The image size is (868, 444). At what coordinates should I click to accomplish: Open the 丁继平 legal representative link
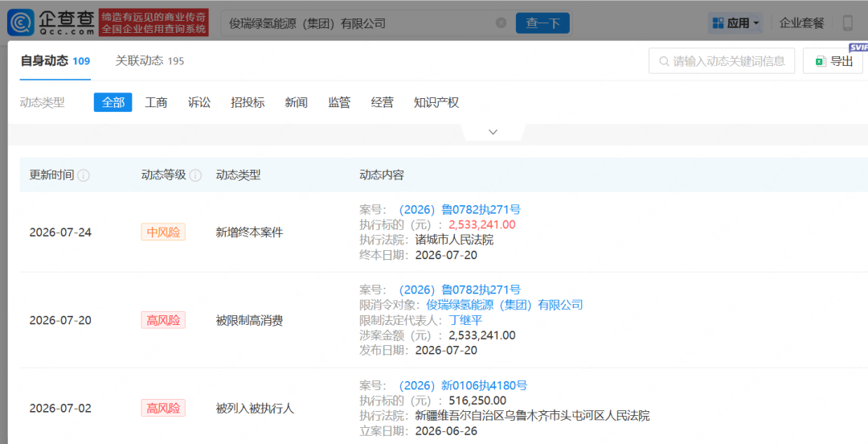465,320
